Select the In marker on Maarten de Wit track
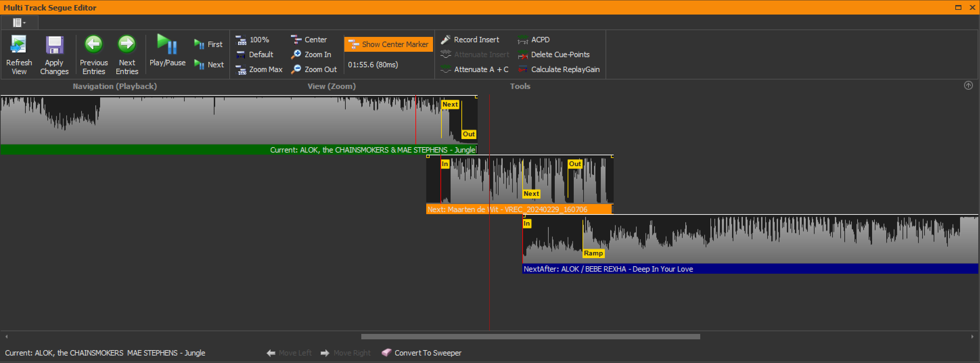The width and height of the screenshot is (980, 363). [x=445, y=164]
